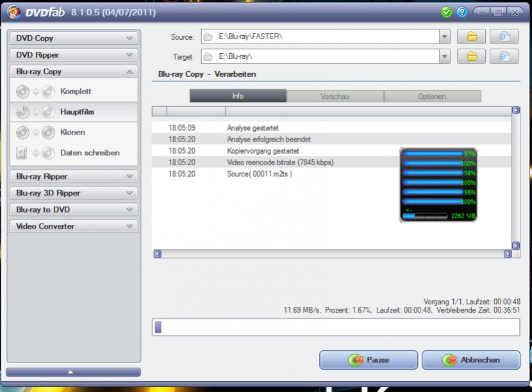Image resolution: width=532 pixels, height=392 pixels.
Task: Switch to the Vorschau tab
Action: 335,96
